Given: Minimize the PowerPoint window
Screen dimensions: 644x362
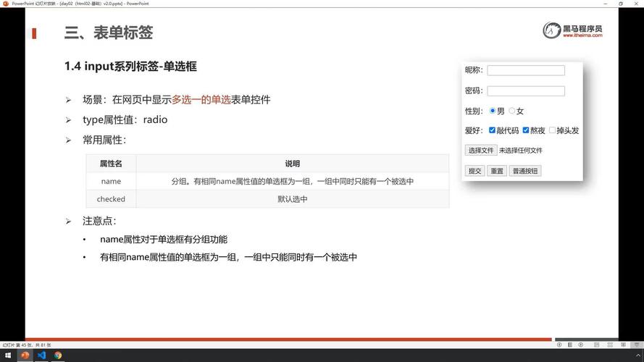Looking at the screenshot, I should [x=606, y=4].
